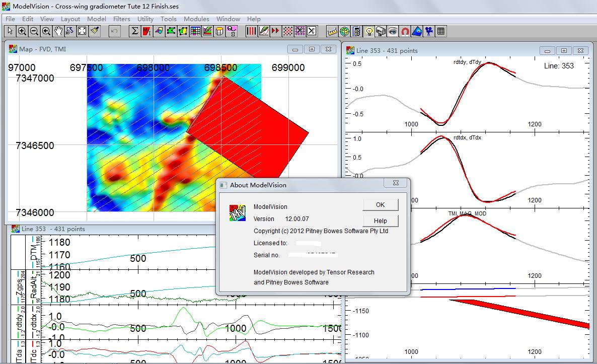Click the ModelVision logo in About dialog
This screenshot has height=364, width=597.
click(237, 213)
